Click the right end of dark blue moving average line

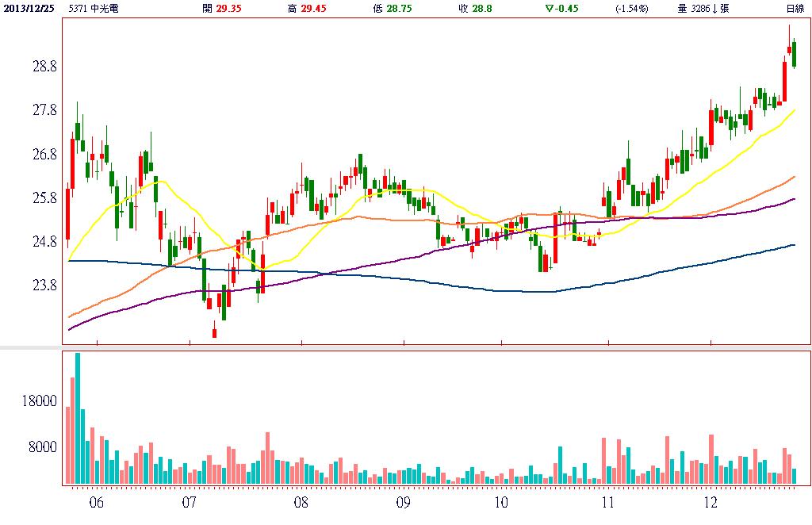(793, 246)
